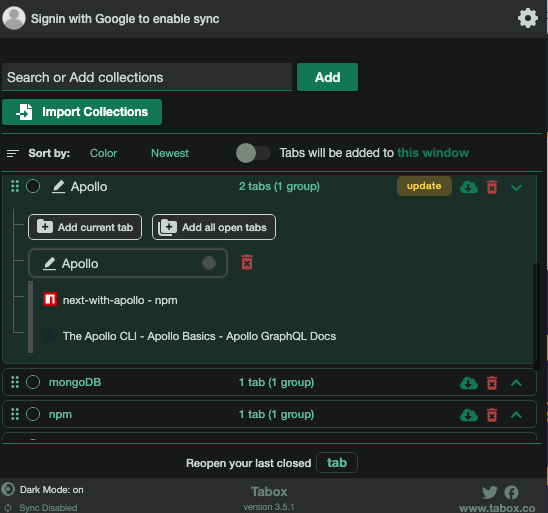Sort collections by Color
The width and height of the screenshot is (548, 513).
click(103, 153)
